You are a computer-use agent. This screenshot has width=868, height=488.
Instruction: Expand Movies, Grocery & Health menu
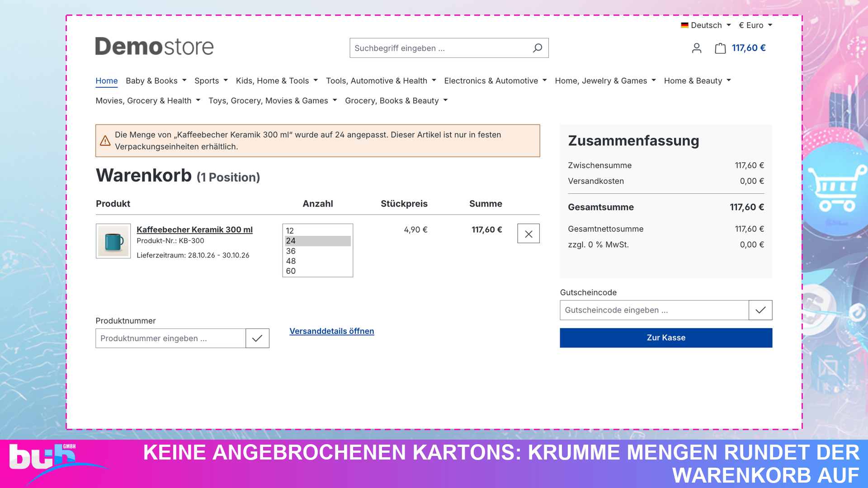pos(148,101)
